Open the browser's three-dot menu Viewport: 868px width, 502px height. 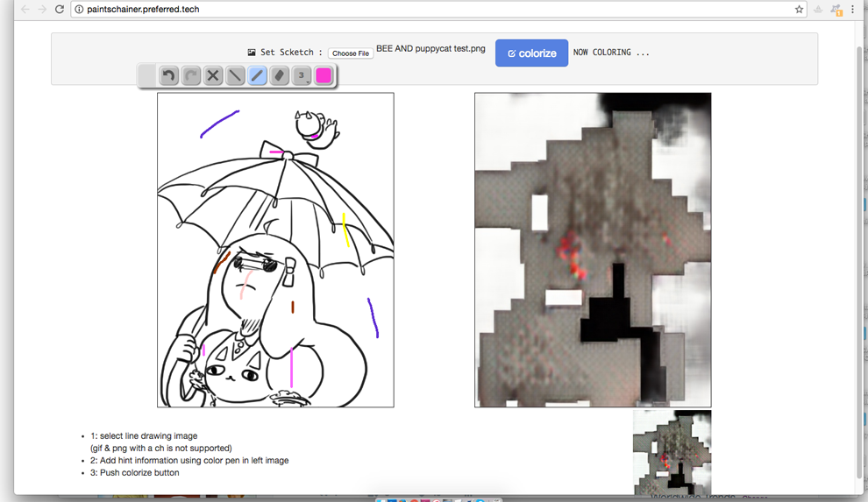852,9
